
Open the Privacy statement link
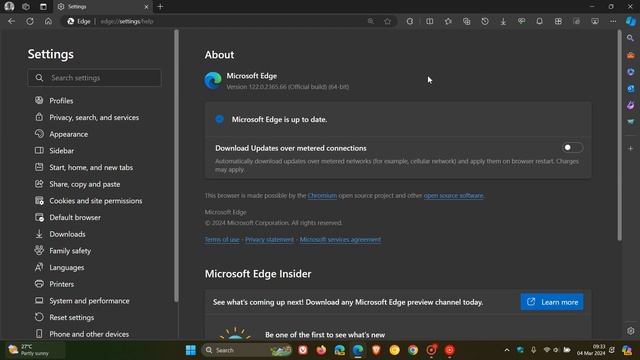269,240
